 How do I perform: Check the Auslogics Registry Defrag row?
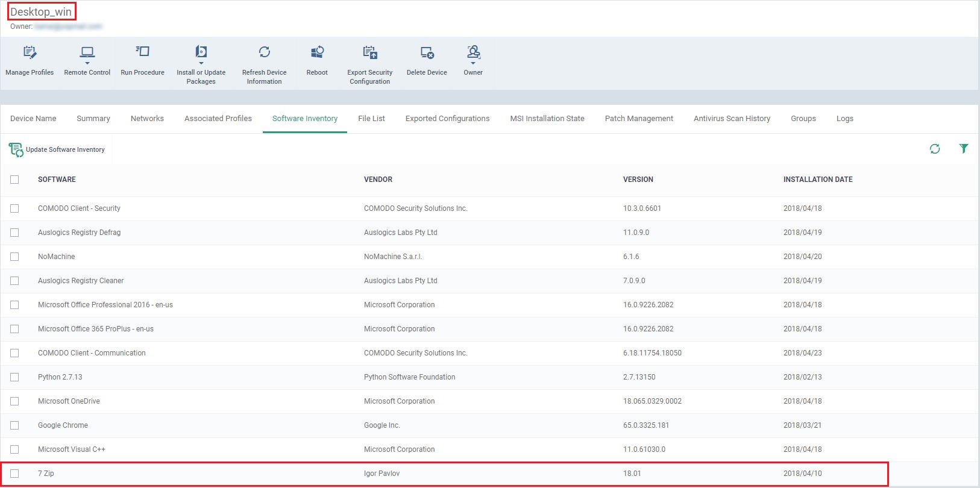coord(14,233)
